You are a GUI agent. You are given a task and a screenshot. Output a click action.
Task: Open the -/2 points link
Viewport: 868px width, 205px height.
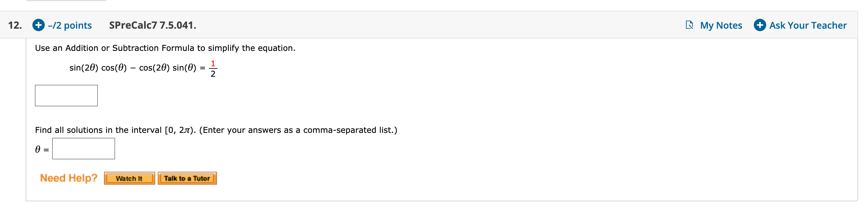(69, 25)
